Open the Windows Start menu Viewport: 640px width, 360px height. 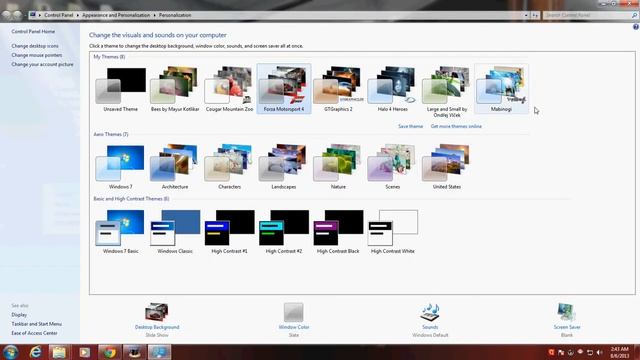[10, 352]
